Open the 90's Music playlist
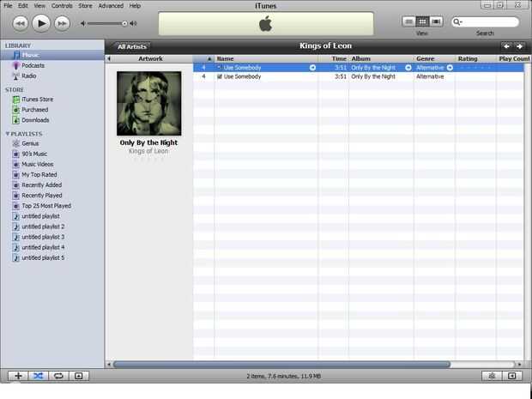This screenshot has width=532, height=399. 34,154
